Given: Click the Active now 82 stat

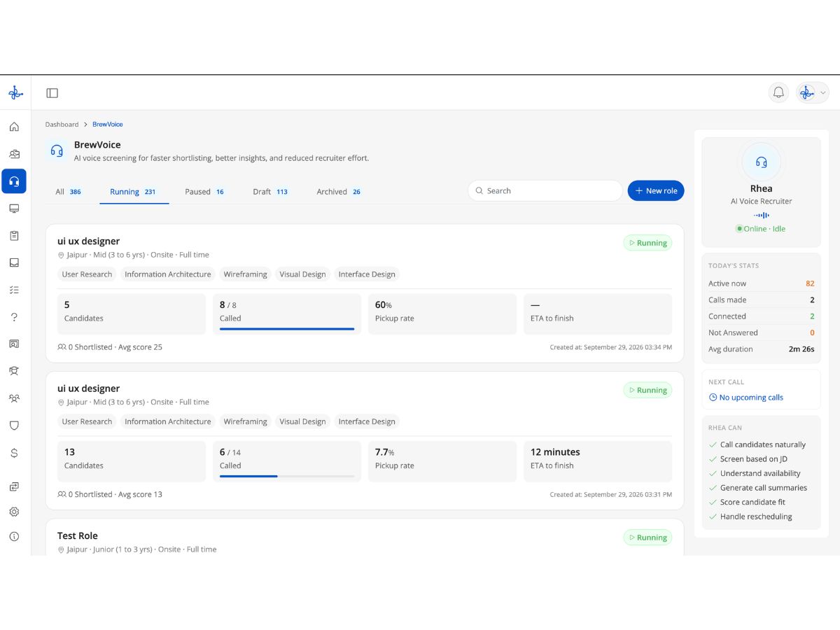Looking at the screenshot, I should (762, 283).
